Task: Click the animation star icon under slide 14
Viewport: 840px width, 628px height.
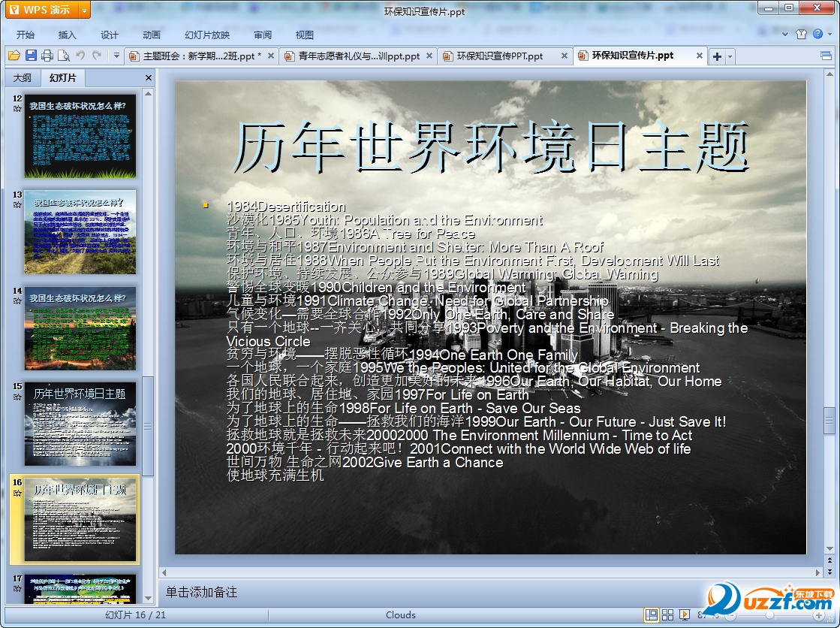Action: pos(17,300)
